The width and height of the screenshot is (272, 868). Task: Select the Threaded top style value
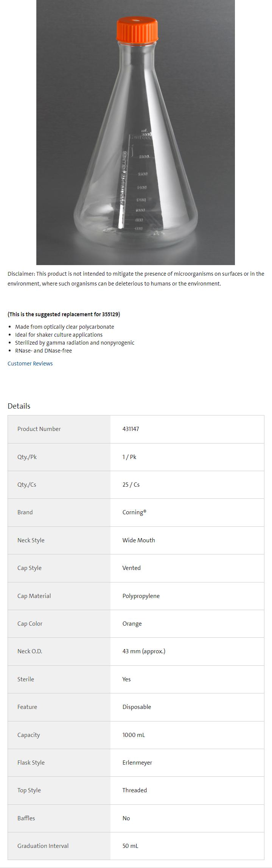pos(134,790)
